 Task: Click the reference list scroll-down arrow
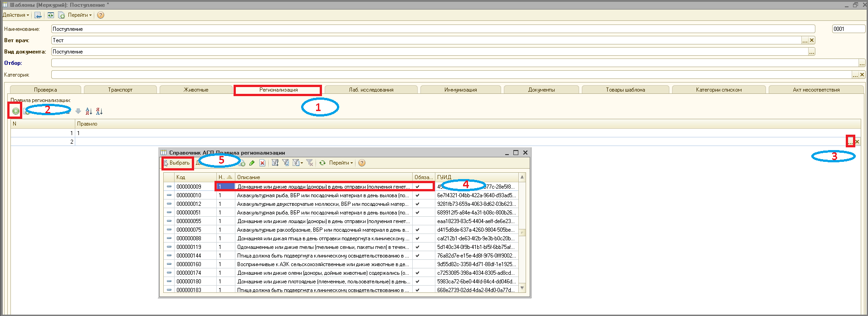[522, 288]
